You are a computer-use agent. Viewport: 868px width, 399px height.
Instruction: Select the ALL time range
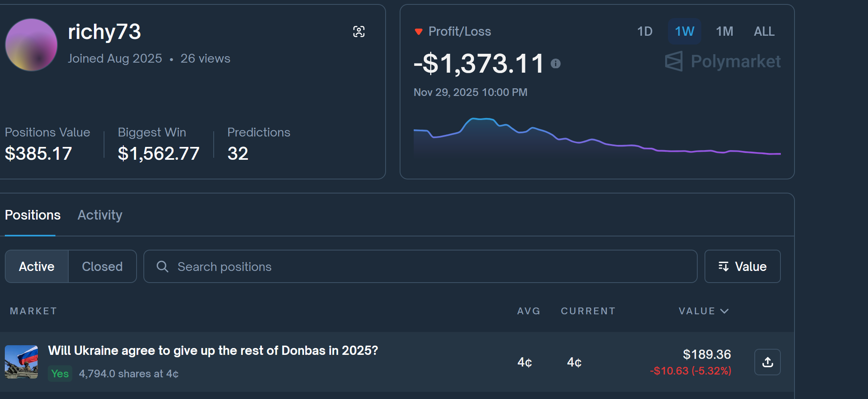764,31
